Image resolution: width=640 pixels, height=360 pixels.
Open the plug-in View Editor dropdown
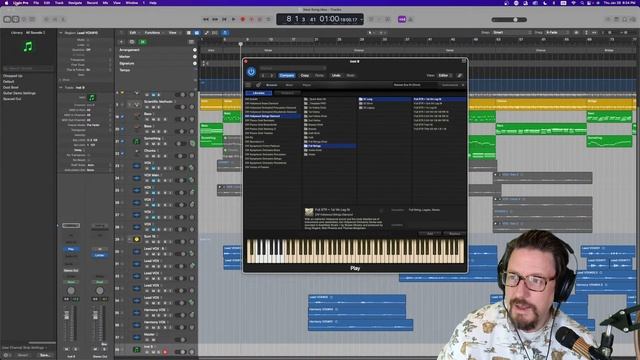pos(445,76)
